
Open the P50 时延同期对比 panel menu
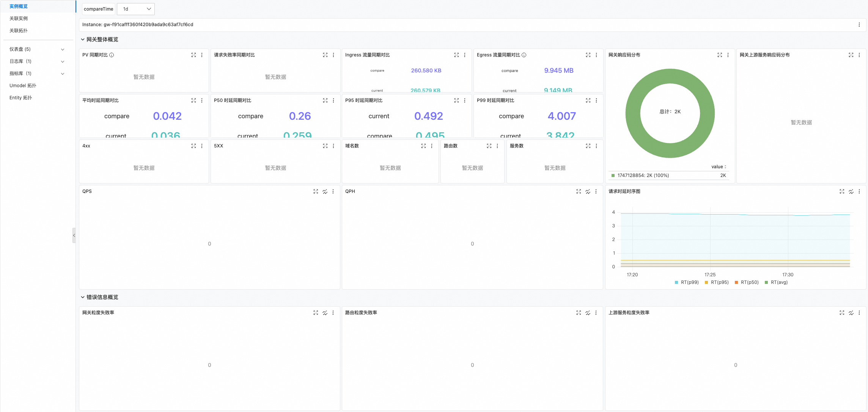[x=333, y=100]
